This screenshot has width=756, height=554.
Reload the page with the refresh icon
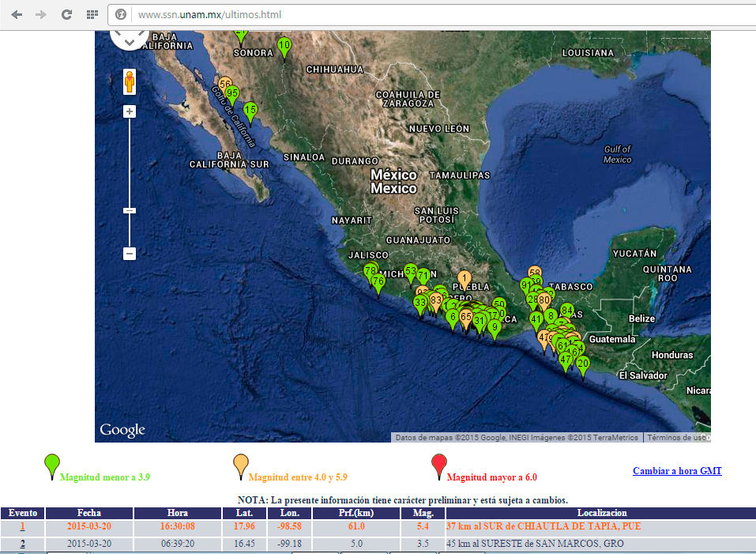(x=66, y=14)
